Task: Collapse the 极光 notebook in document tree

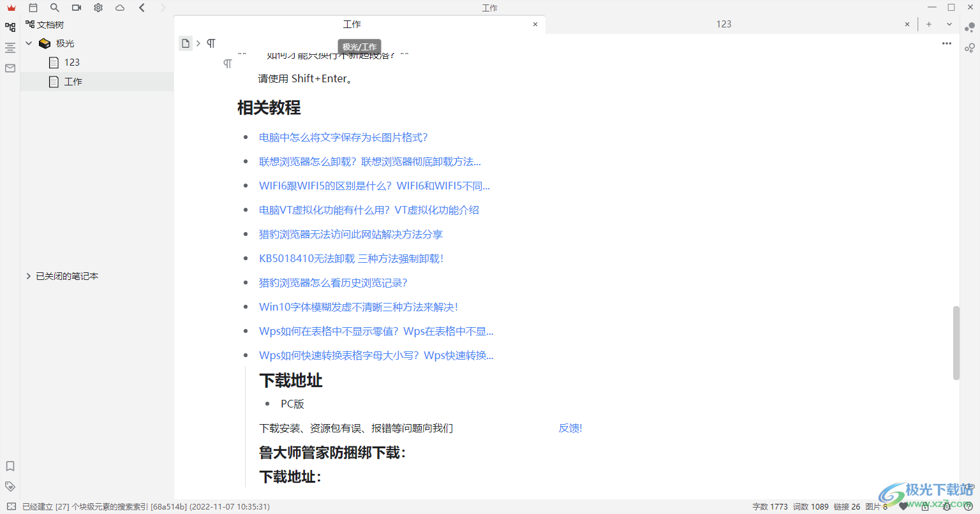Action: coord(28,43)
